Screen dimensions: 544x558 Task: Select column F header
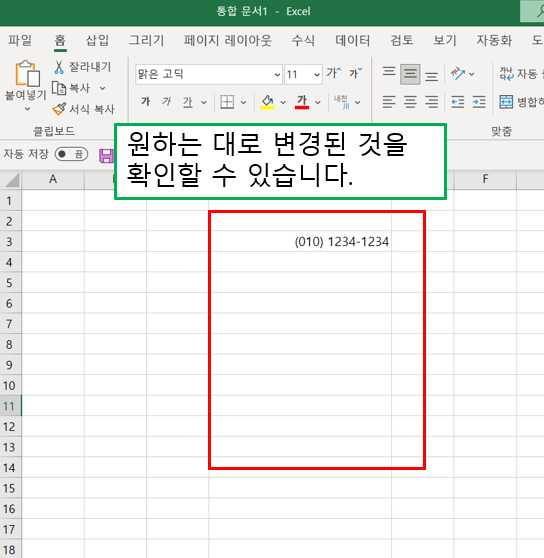coord(485,179)
